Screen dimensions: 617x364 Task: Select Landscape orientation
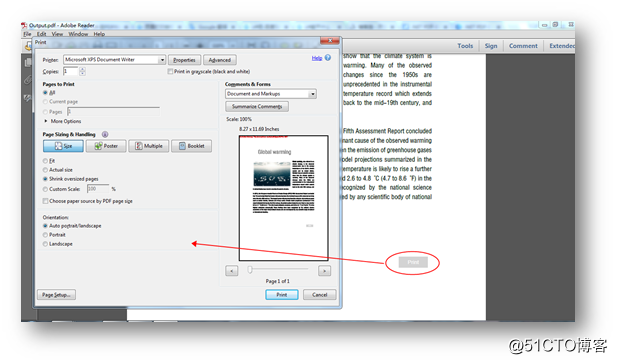tap(45, 244)
